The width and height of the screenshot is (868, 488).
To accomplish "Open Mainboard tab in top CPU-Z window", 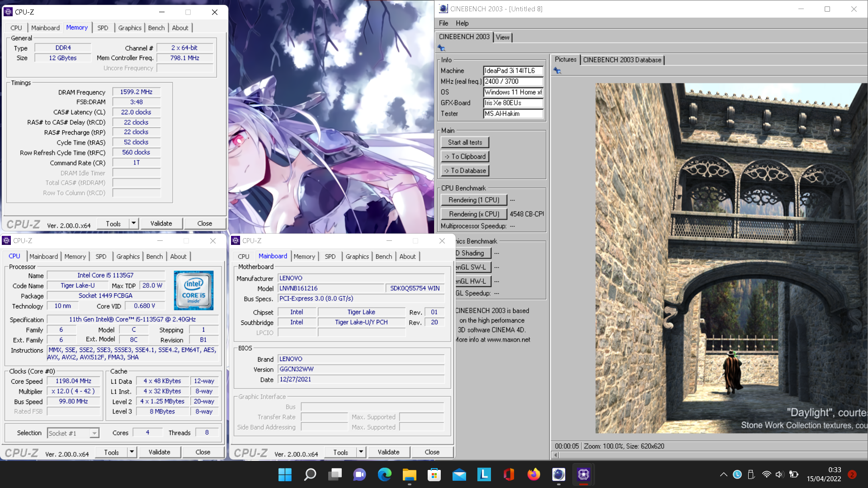I will 45,28.
